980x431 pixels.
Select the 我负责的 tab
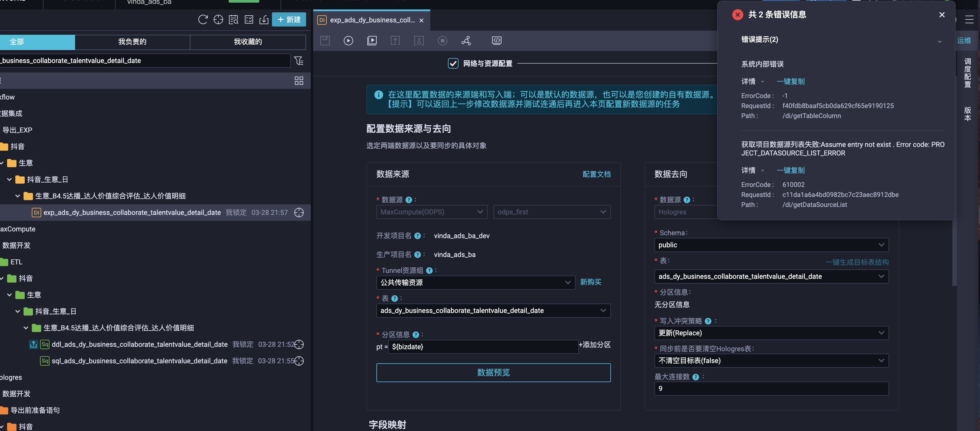click(x=132, y=42)
